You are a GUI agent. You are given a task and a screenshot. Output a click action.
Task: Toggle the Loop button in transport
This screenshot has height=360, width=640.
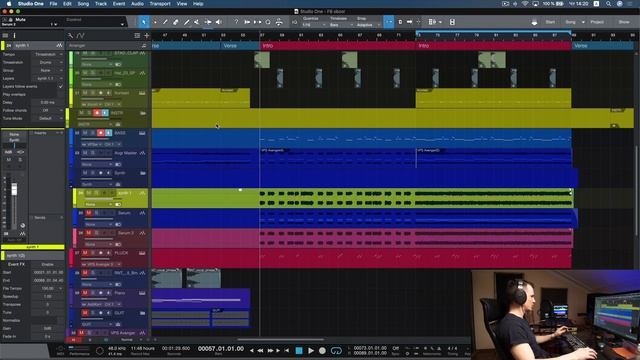(336, 350)
